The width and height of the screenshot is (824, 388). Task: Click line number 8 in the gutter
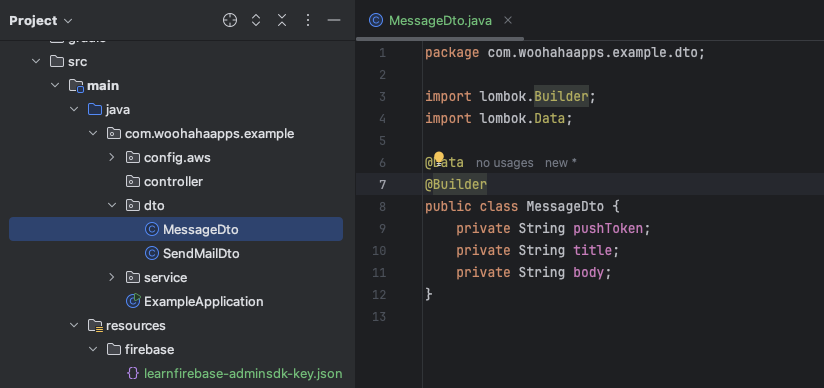382,206
